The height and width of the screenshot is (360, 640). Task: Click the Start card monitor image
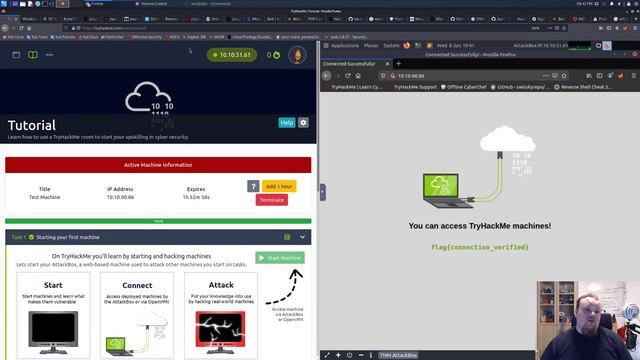(53, 332)
